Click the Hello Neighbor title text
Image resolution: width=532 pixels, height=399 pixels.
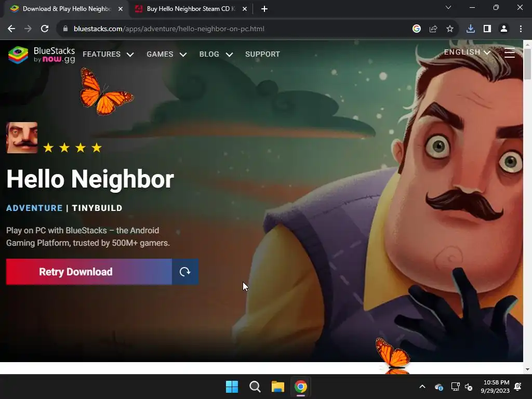pos(90,179)
